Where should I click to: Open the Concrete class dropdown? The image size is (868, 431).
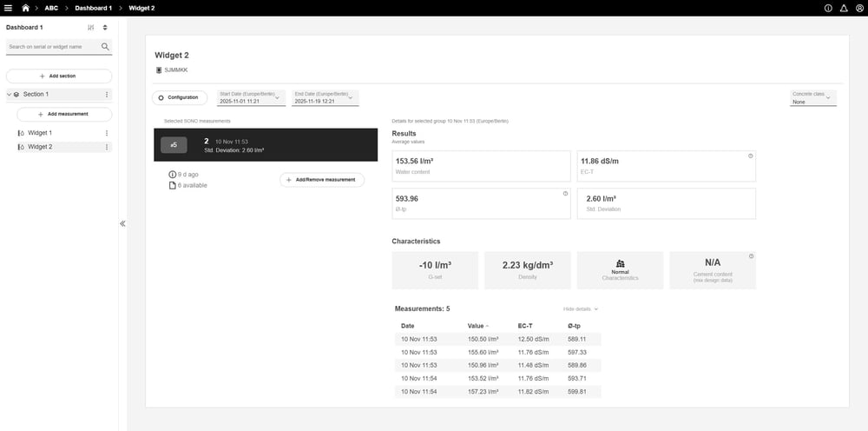[813, 97]
